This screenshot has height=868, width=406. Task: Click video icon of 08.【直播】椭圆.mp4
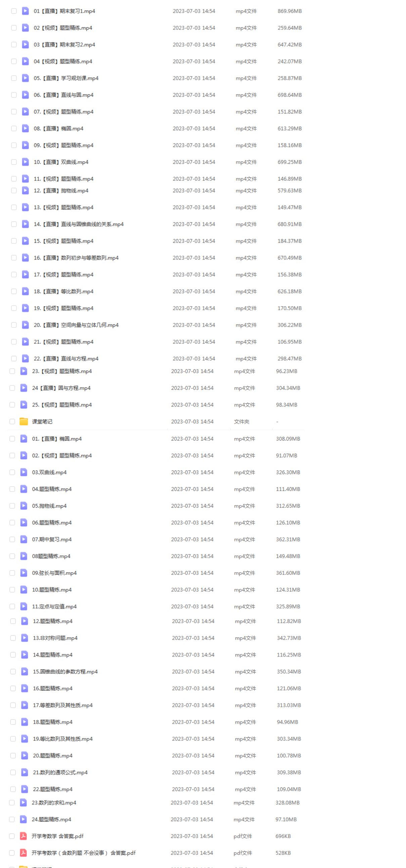[x=25, y=128]
